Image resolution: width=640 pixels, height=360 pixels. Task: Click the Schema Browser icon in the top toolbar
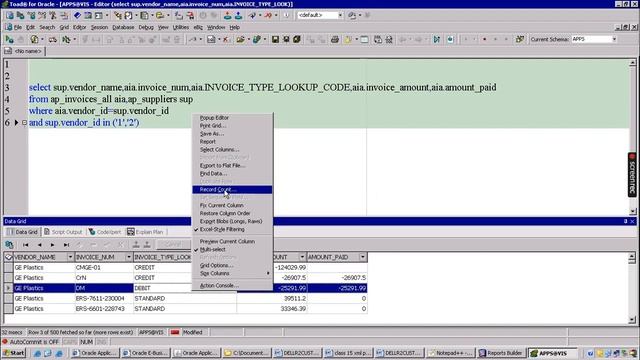point(9,15)
